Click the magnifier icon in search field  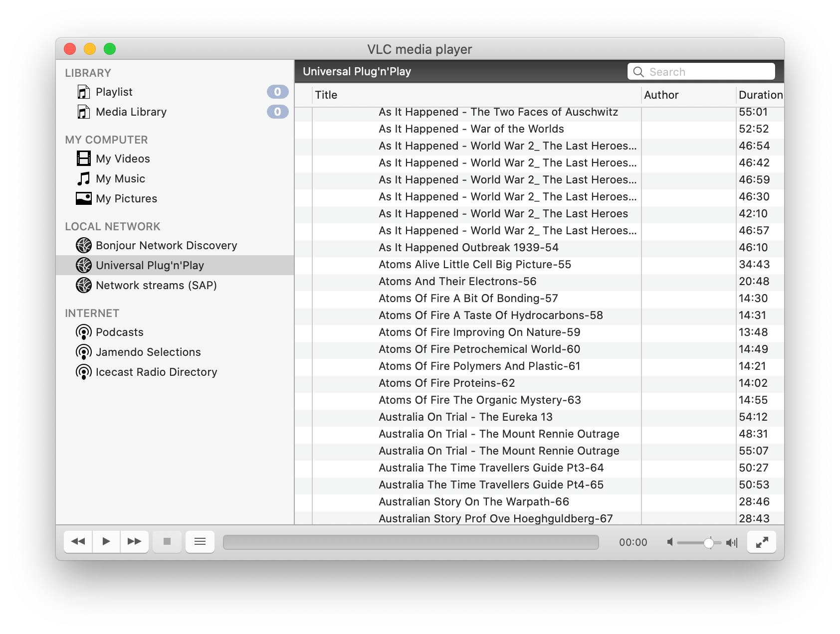click(638, 72)
